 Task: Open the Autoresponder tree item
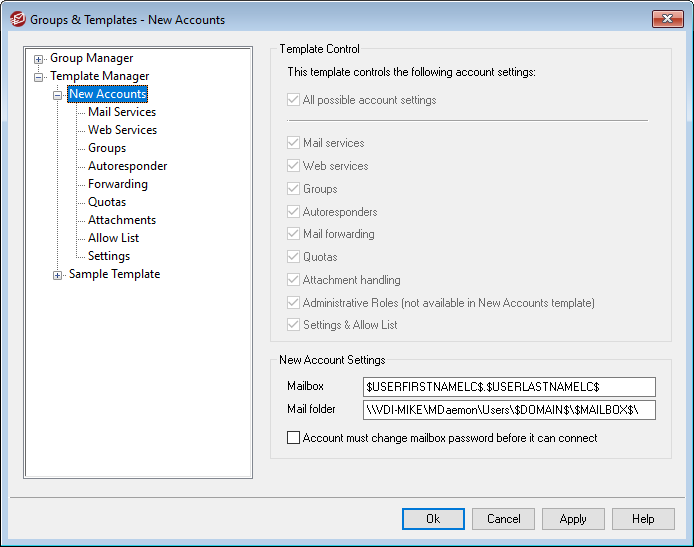point(127,166)
